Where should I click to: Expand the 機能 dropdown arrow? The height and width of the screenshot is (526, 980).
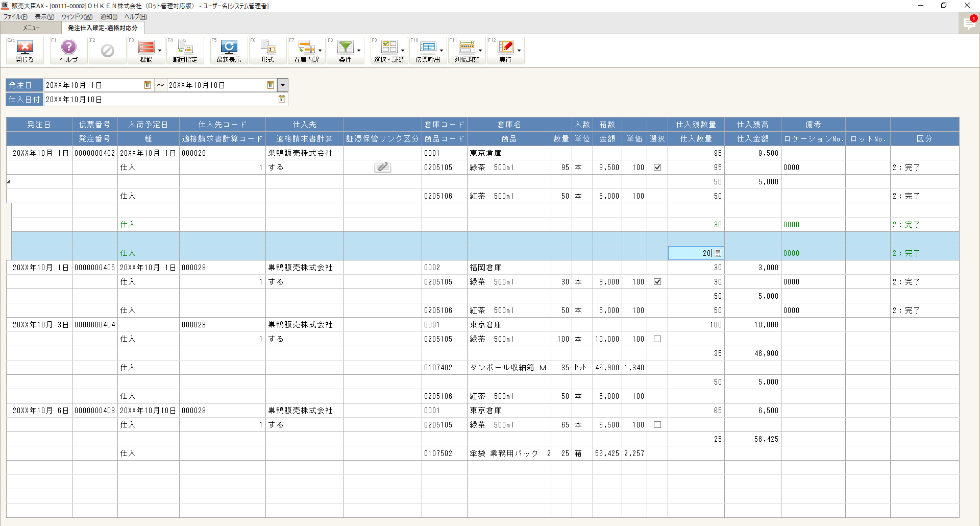click(160, 51)
